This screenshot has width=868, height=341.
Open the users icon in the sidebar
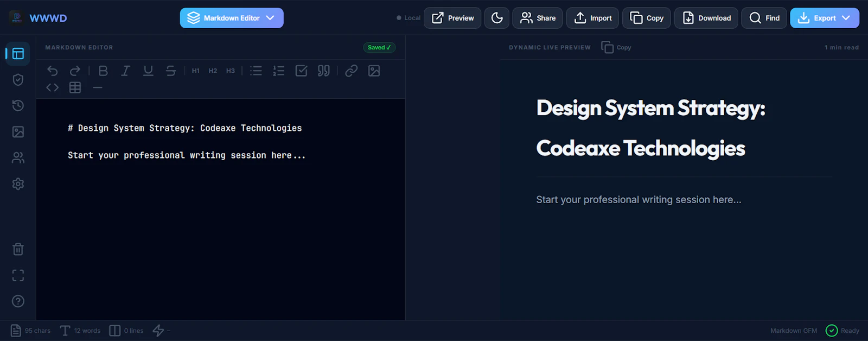pos(18,158)
